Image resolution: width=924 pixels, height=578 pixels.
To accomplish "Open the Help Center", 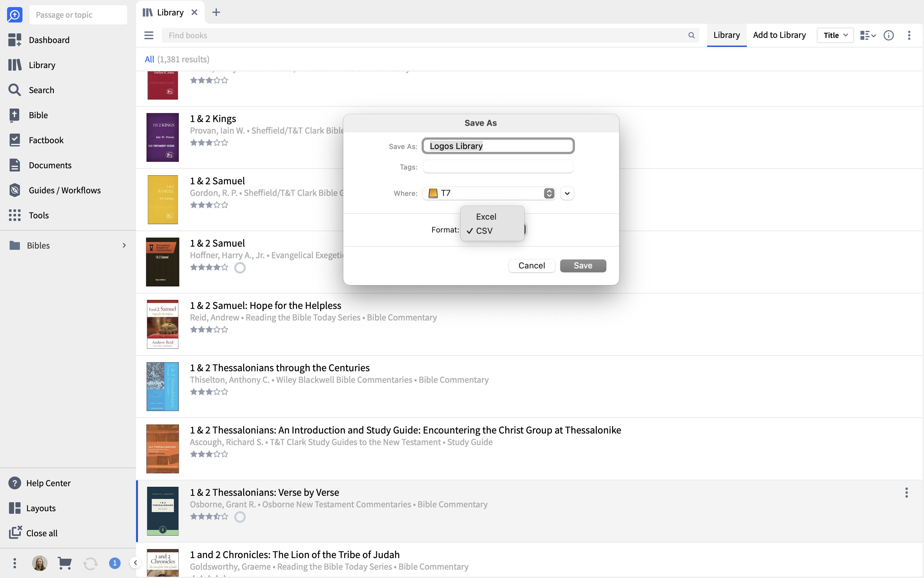I will coord(40,483).
